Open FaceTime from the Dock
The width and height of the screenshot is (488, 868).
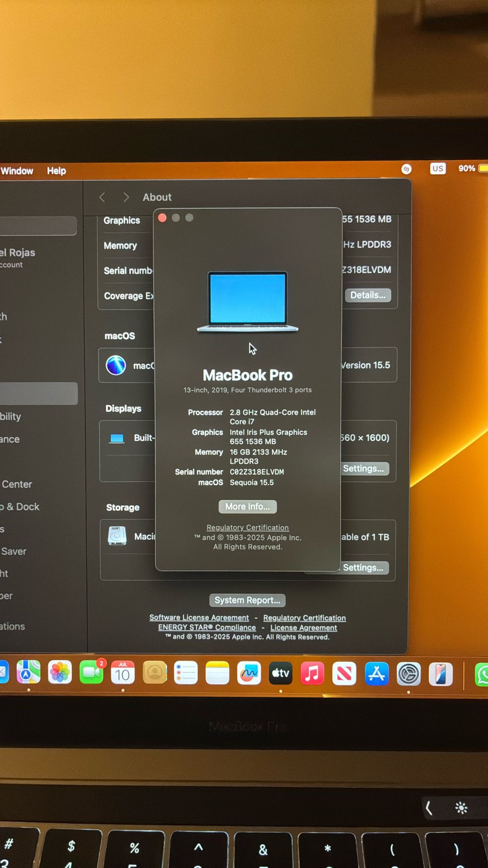[91, 673]
